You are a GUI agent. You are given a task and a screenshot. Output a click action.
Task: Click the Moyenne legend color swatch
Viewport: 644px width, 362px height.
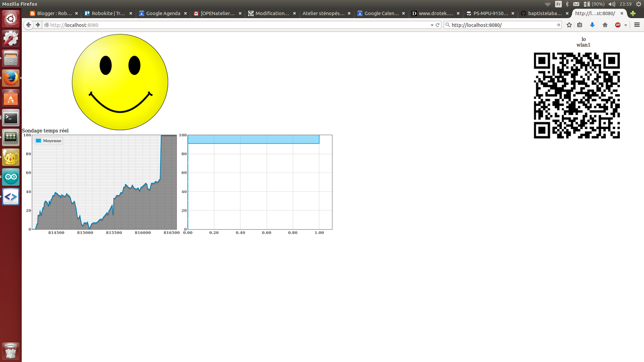point(38,141)
